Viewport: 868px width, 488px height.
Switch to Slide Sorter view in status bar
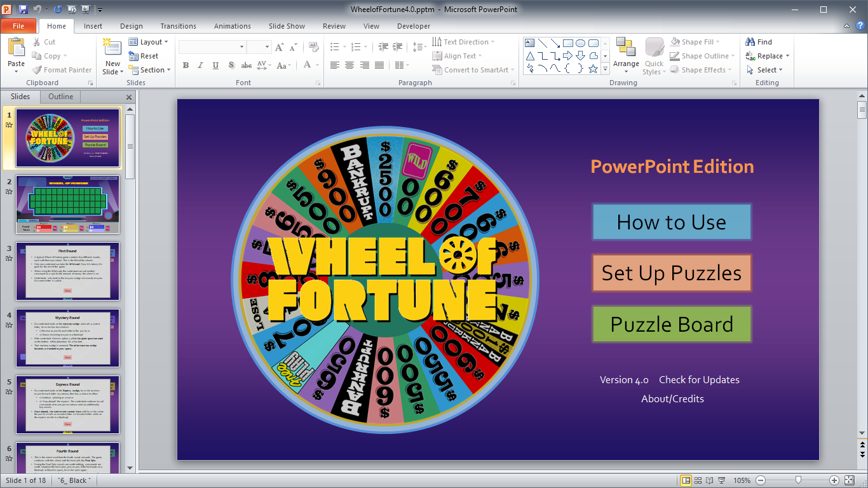(698, 480)
